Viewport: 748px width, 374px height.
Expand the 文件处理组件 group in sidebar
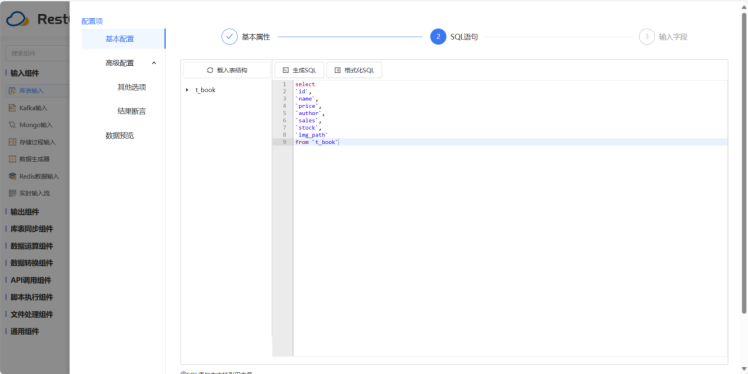coord(31,314)
